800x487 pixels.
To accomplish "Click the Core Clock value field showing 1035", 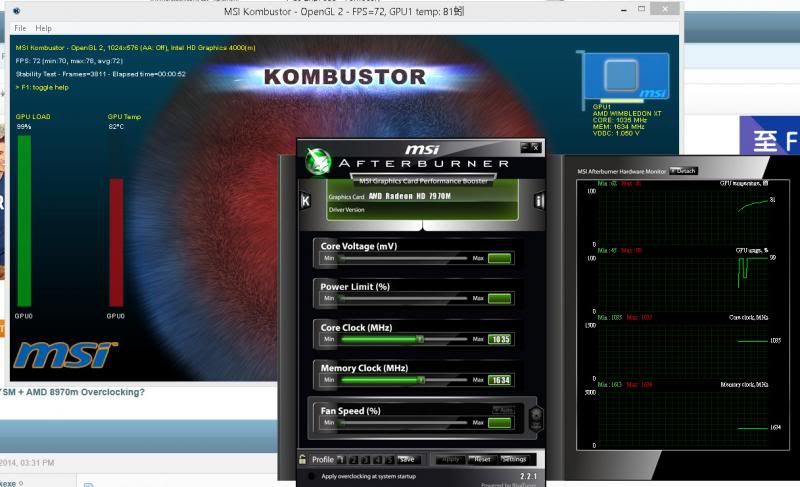I will point(500,340).
